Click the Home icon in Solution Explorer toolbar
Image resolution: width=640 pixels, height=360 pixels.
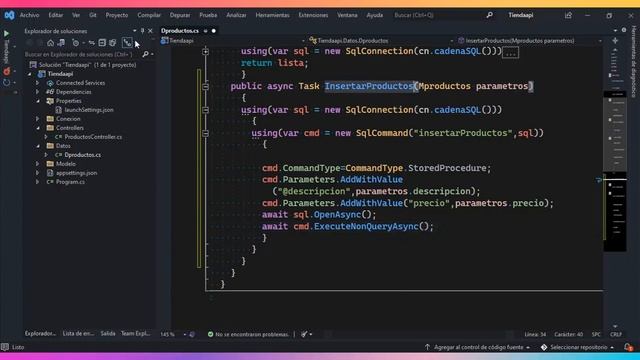(50, 43)
